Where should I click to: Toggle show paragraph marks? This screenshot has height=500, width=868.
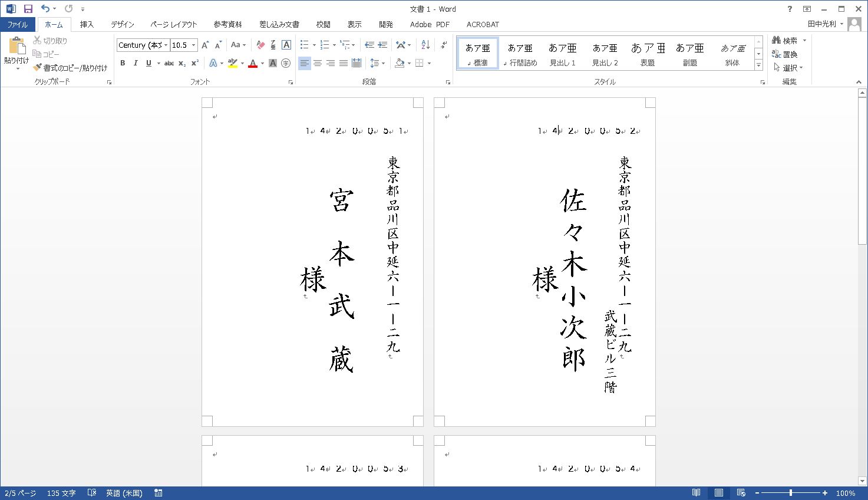coord(444,45)
